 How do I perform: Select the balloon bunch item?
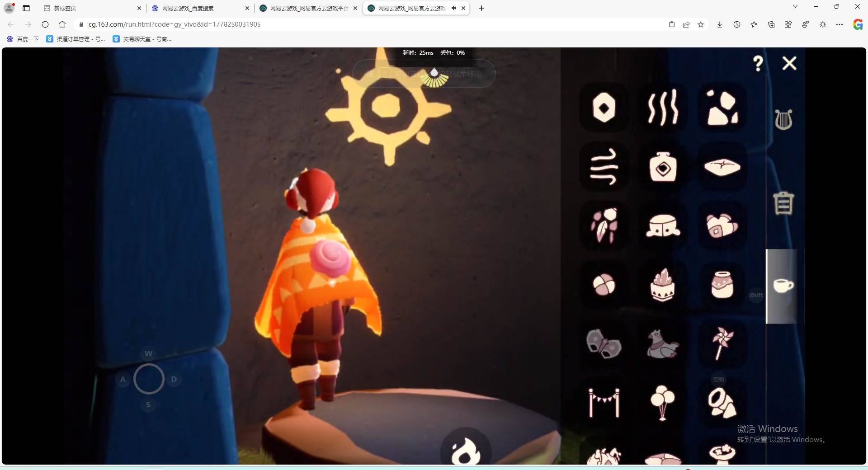pos(663,403)
